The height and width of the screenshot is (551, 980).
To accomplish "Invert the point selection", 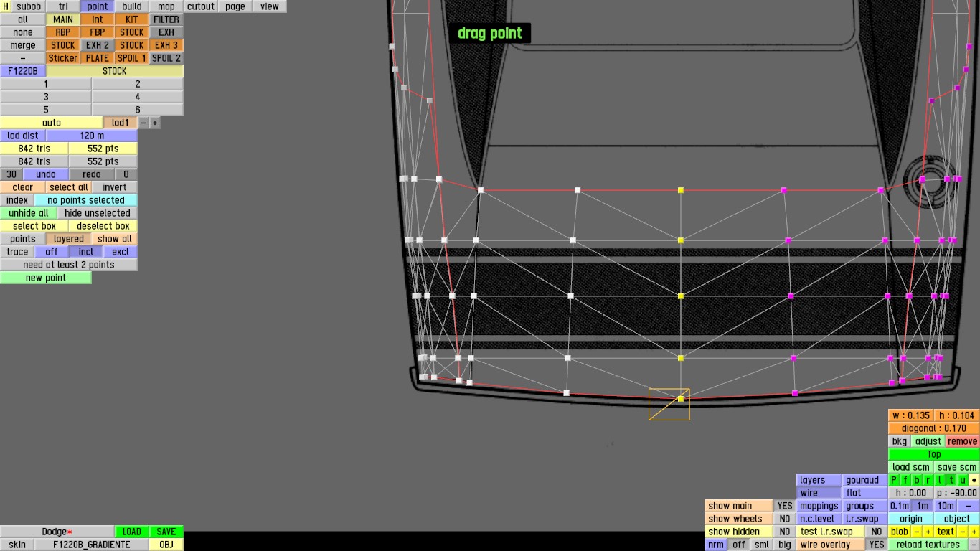I will (115, 187).
